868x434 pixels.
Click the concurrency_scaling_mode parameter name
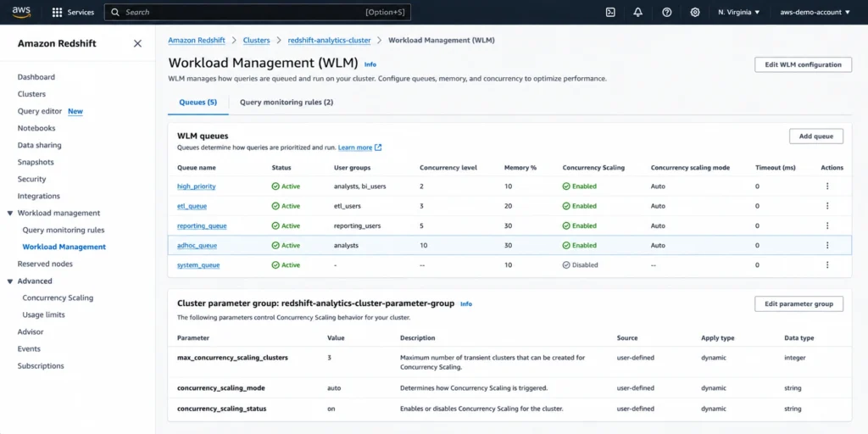coord(221,388)
